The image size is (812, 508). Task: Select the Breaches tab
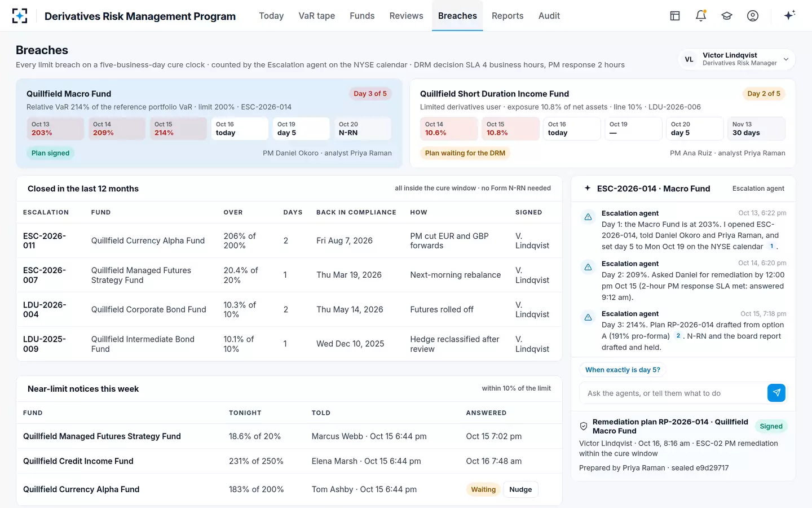pyautogui.click(x=457, y=16)
